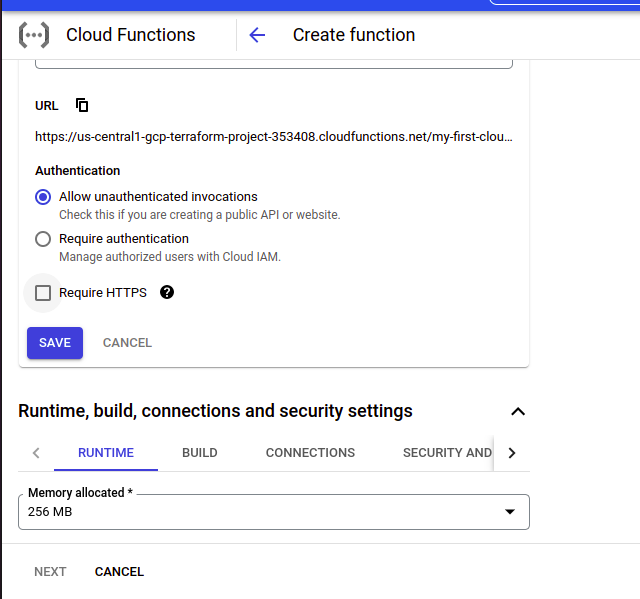Switch to the RUNTIME tab
This screenshot has width=640, height=599.
click(x=106, y=453)
